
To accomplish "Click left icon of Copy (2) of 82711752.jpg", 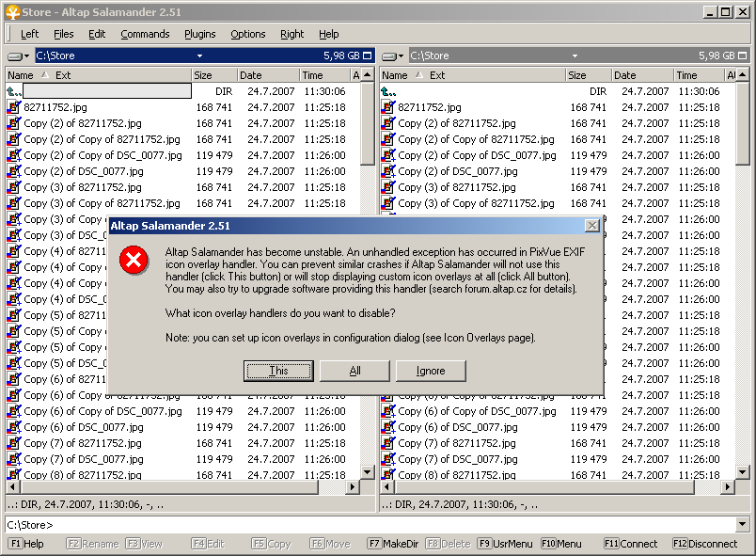I will tap(14, 123).
